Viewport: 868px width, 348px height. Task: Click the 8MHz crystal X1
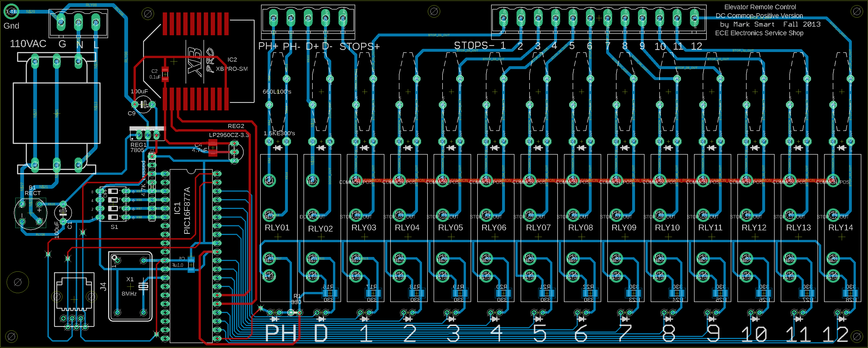[x=130, y=286]
